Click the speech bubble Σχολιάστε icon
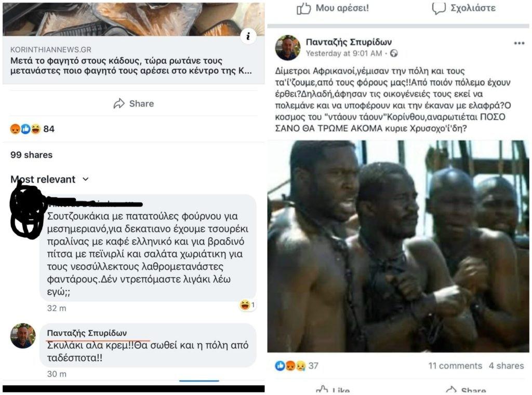Image resolution: width=532 pixels, height=395 pixels. [439, 8]
